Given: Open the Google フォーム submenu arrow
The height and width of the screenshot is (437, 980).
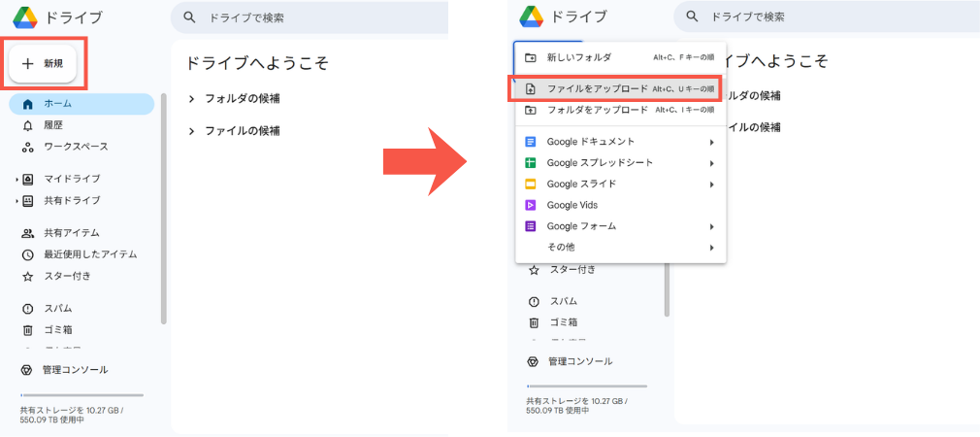Looking at the screenshot, I should 712,227.
